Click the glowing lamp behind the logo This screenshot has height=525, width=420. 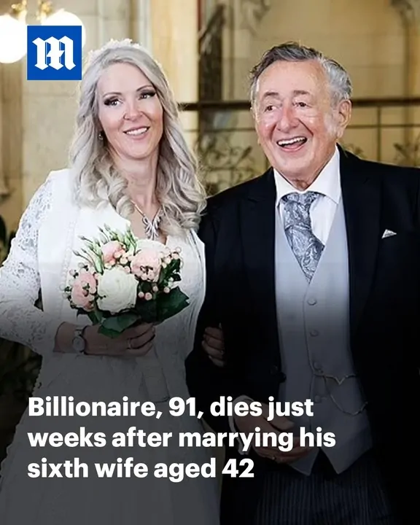point(12,39)
